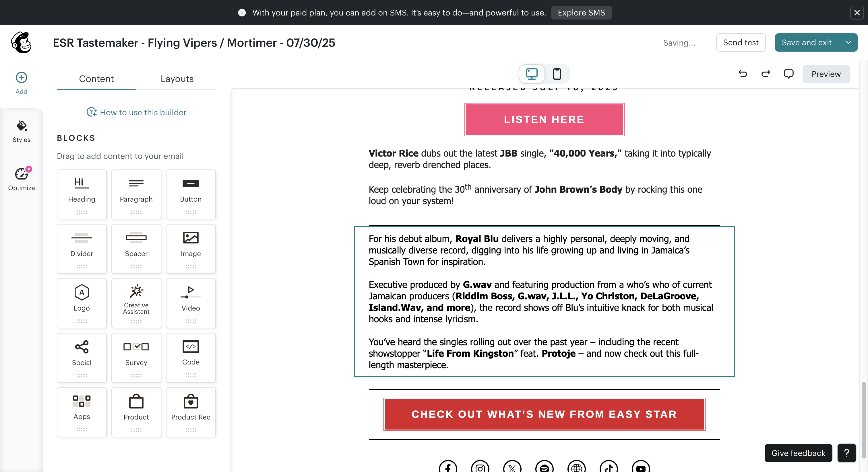This screenshot has height=472, width=868.
Task: Click the vertical scrollbar thumb
Action: coord(863,420)
